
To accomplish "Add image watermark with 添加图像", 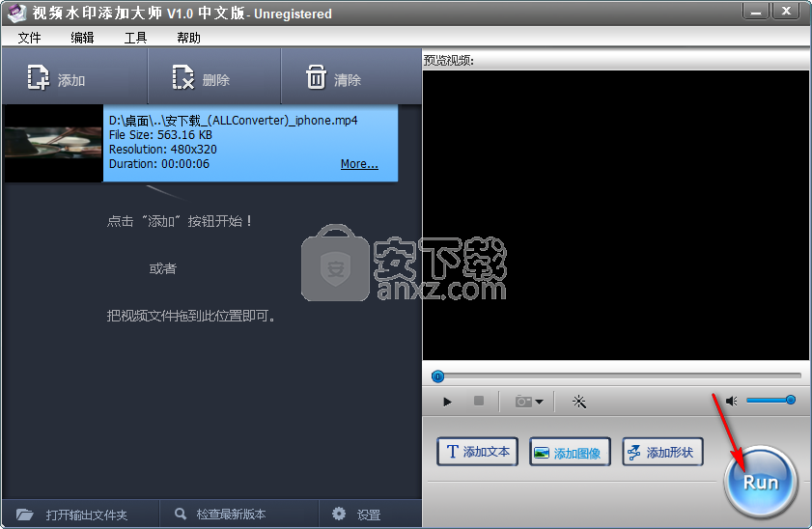I will tap(570, 452).
